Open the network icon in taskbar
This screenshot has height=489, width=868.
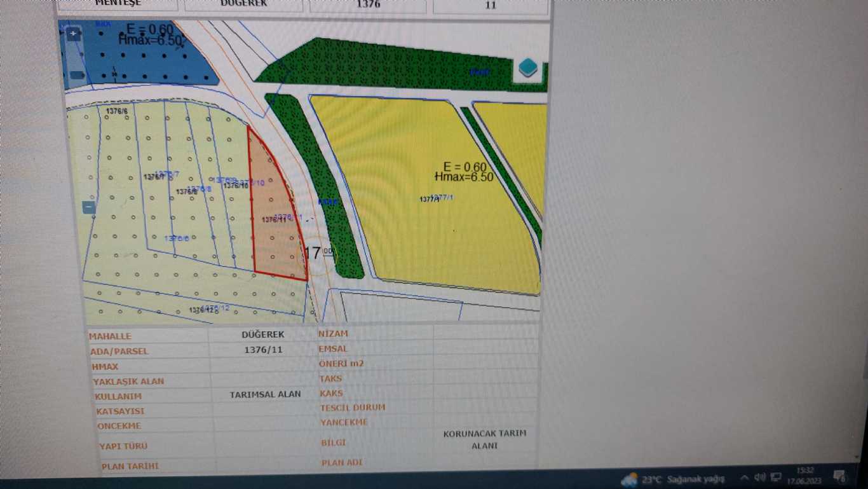pos(776,477)
